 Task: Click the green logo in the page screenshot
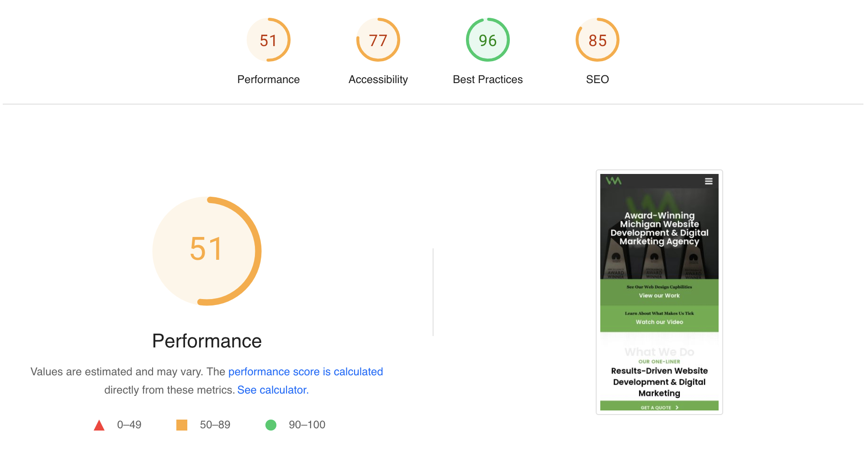coord(614,181)
